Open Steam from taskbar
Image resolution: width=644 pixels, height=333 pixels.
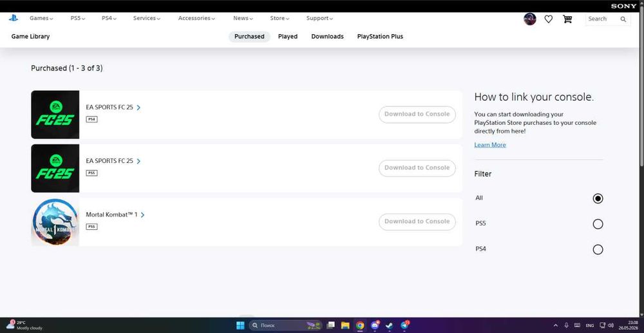pos(390,326)
